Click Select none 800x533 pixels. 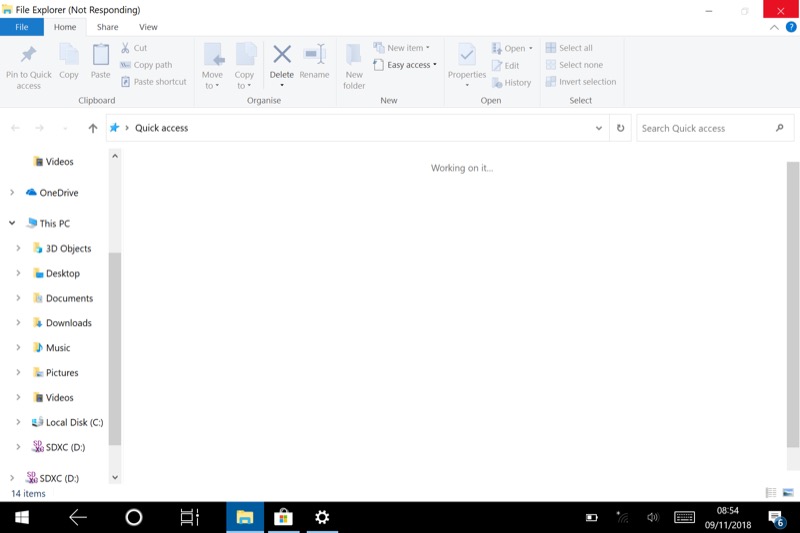click(x=574, y=65)
